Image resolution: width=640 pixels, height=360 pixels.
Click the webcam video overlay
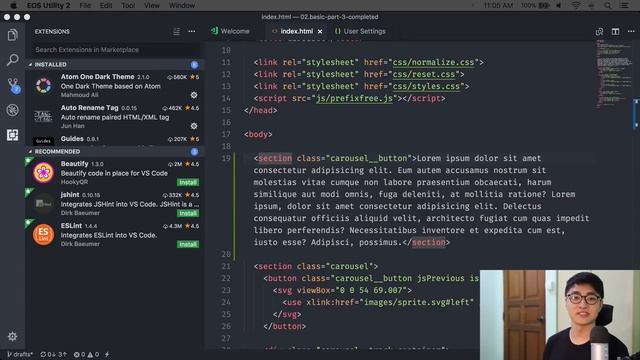point(560,315)
